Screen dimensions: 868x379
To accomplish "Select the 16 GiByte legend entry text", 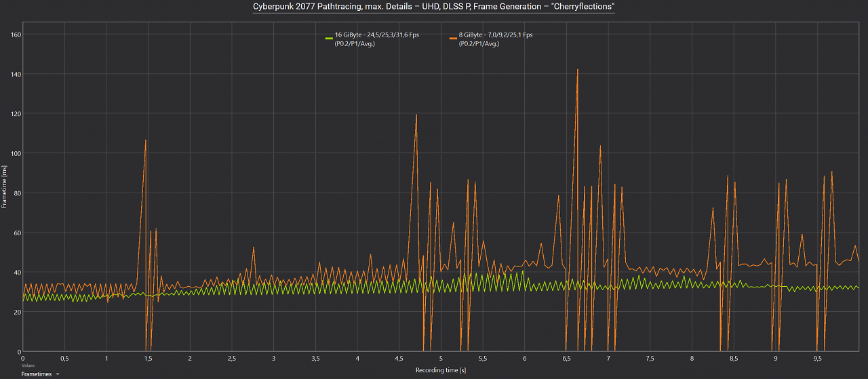I will point(376,39).
